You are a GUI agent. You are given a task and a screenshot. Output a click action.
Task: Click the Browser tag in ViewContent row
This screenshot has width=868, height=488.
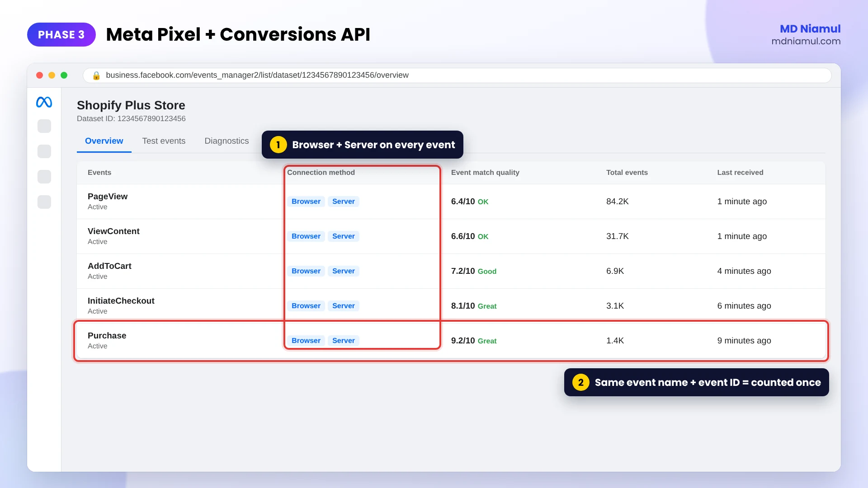[x=306, y=236]
